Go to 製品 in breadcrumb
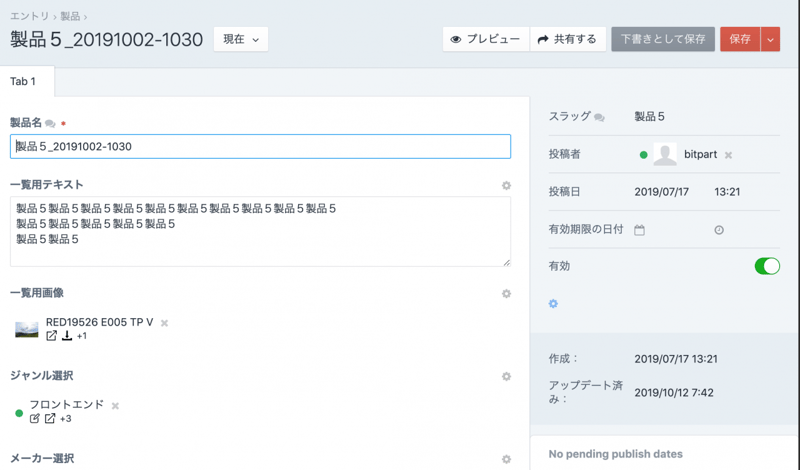800x470 pixels. [70, 17]
